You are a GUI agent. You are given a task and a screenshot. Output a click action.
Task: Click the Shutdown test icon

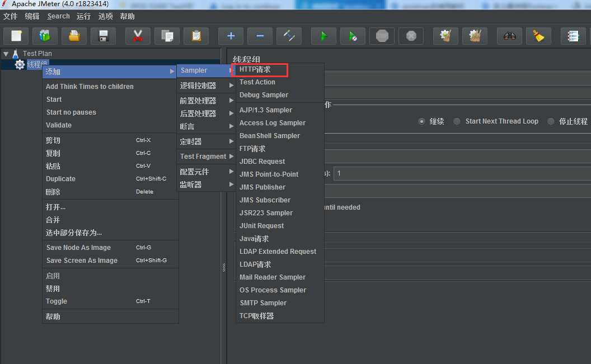click(x=411, y=36)
